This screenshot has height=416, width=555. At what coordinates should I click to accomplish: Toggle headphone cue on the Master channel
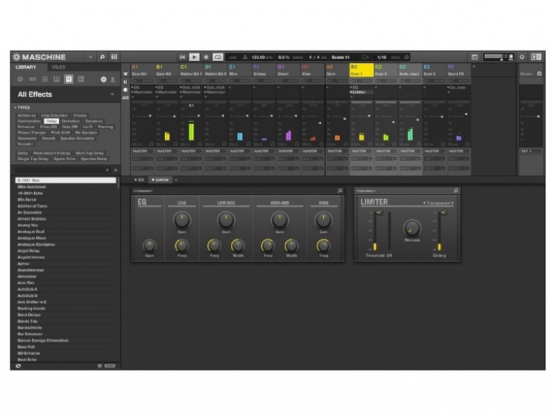(x=539, y=74)
